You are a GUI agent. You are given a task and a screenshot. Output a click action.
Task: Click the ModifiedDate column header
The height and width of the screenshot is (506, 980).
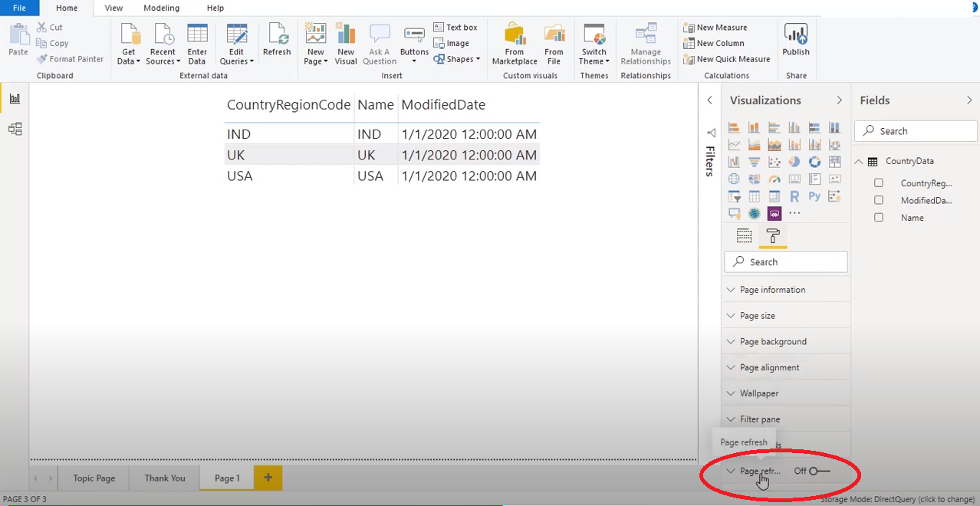pyautogui.click(x=443, y=105)
